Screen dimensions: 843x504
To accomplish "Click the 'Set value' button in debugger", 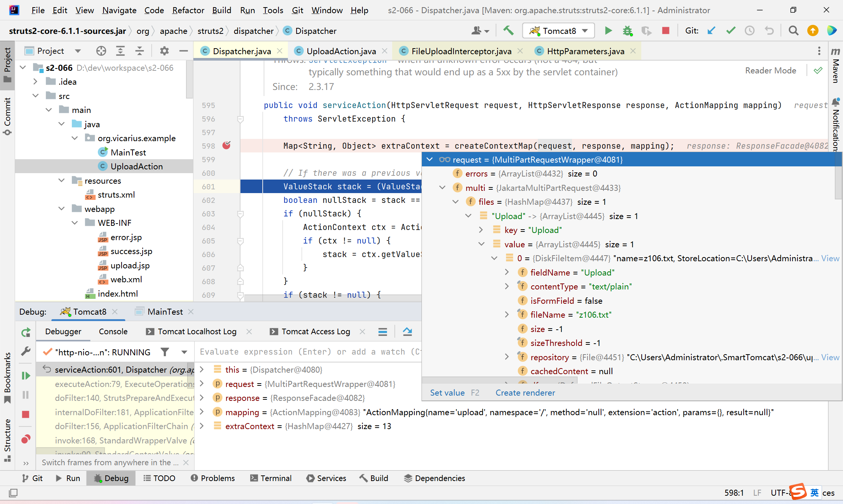I will point(447,393).
